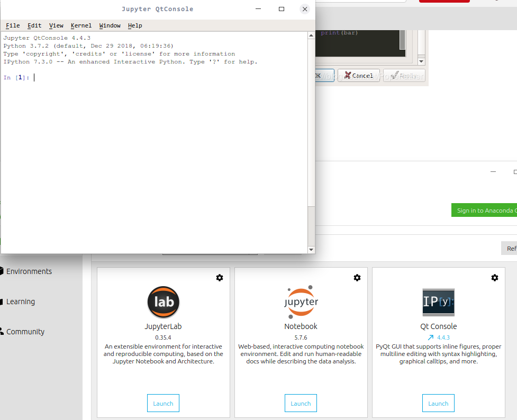Image resolution: width=517 pixels, height=420 pixels.
Task: Click the IP[y] Qt Console logo
Action: tap(438, 302)
